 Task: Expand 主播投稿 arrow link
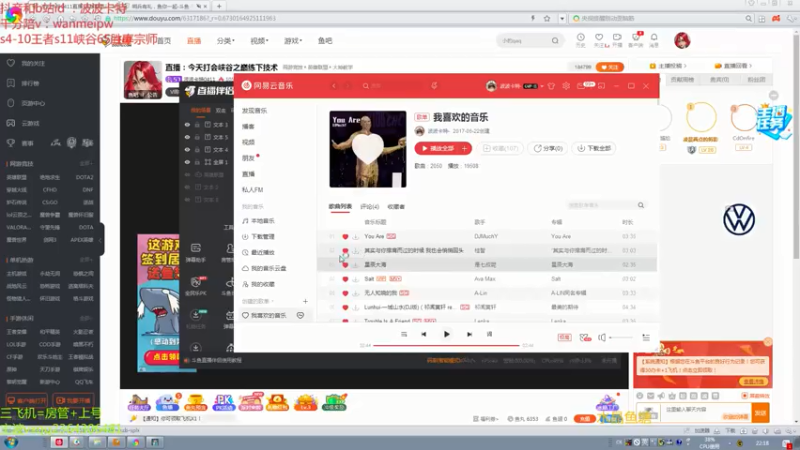click(685, 66)
